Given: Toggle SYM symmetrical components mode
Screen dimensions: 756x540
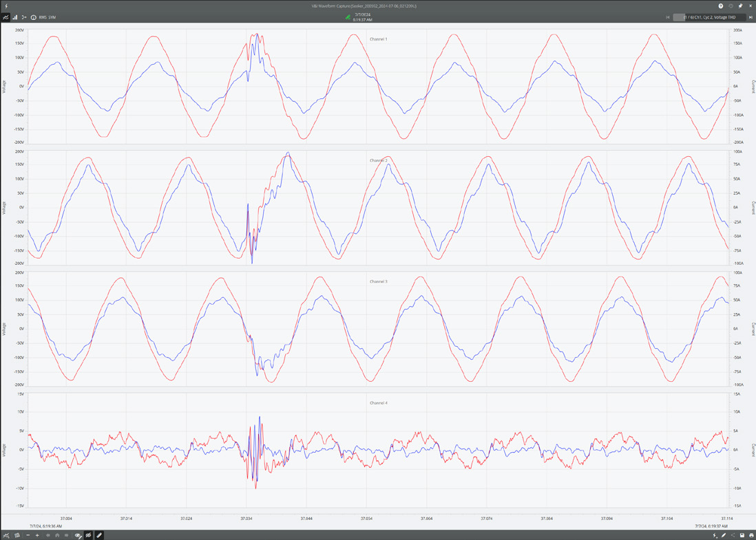Looking at the screenshot, I should click(52, 17).
